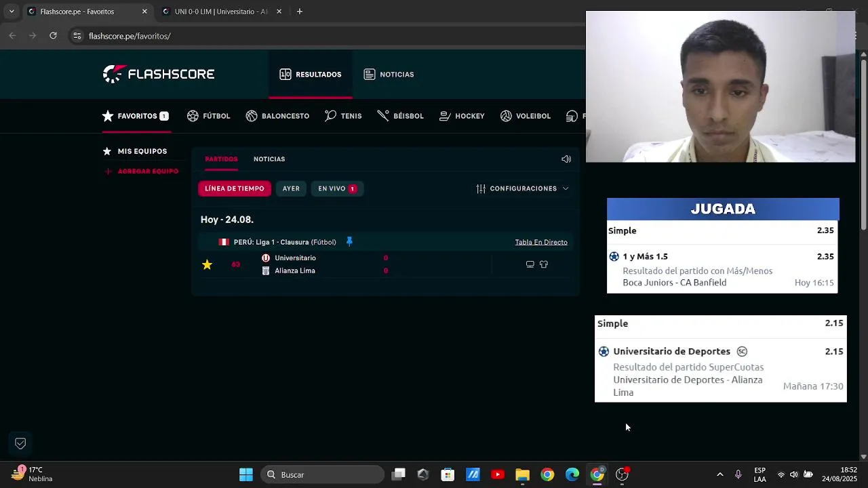Viewport: 868px width, 488px height.
Task: Click the taskbar Buscar search box
Action: point(323,474)
